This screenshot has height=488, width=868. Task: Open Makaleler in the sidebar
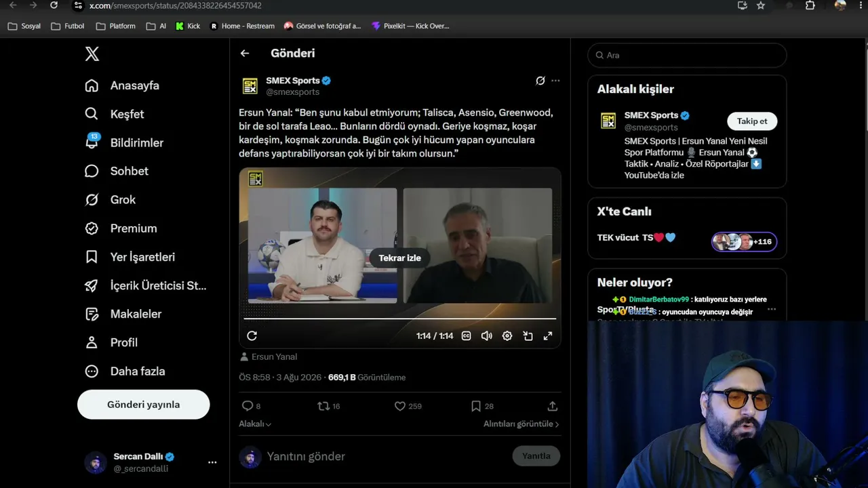click(123, 314)
